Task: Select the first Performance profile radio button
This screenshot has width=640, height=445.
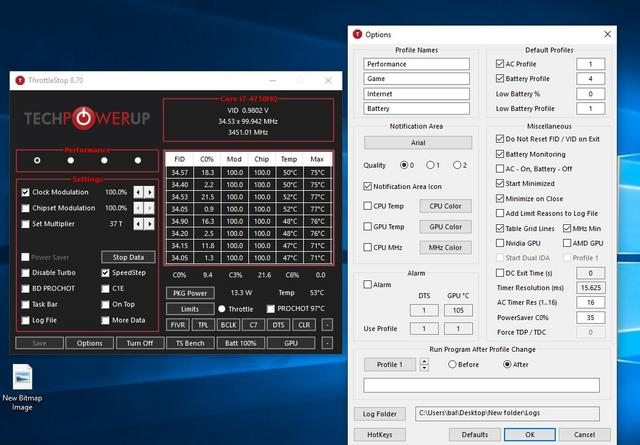Action: 37,159
